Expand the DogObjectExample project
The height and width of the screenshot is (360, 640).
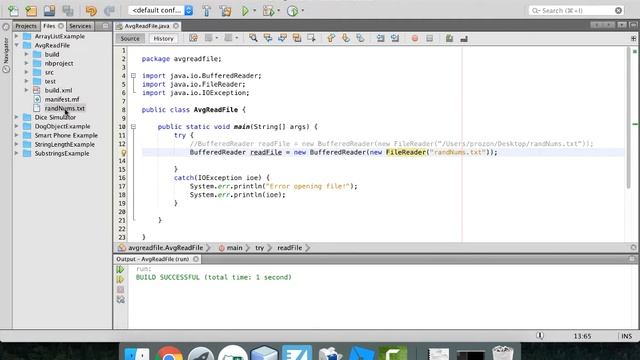click(x=16, y=126)
